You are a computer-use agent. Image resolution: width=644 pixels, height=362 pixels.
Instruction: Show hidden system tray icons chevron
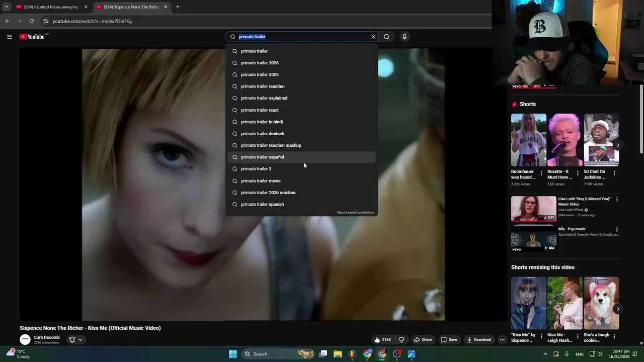[x=545, y=354]
